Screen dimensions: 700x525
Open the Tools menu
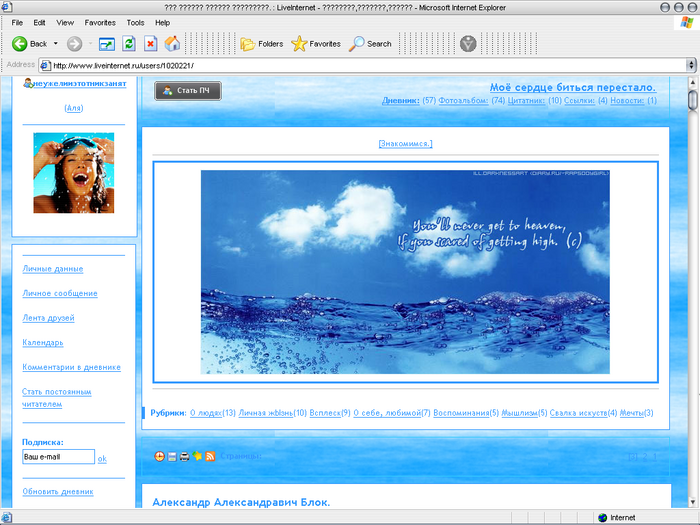135,23
